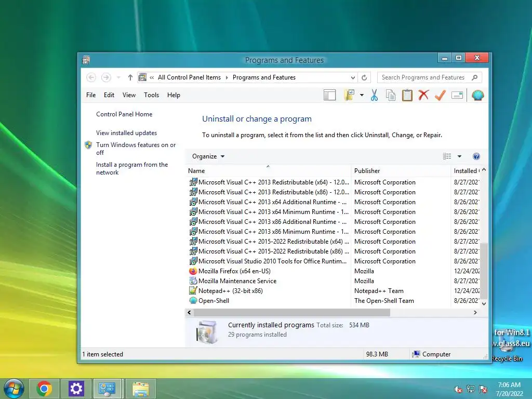Sort by the Installed On column header
532x399 pixels.
tap(466, 171)
